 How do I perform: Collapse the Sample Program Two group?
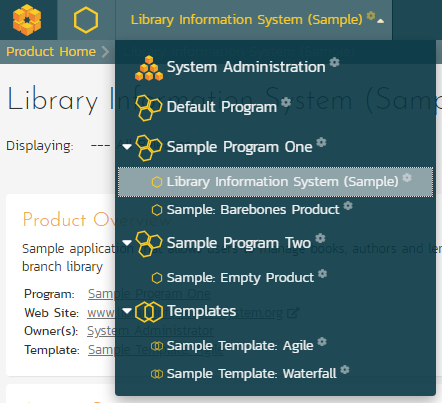coord(127,243)
